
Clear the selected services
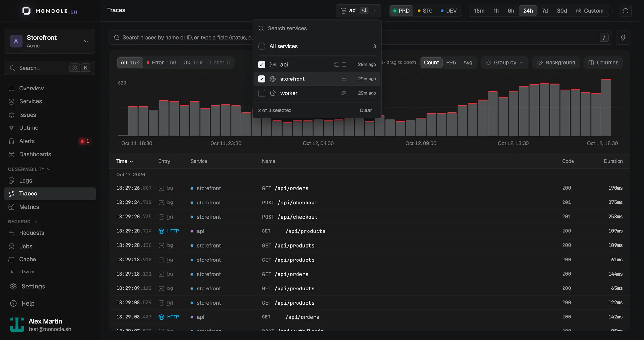coord(365,110)
